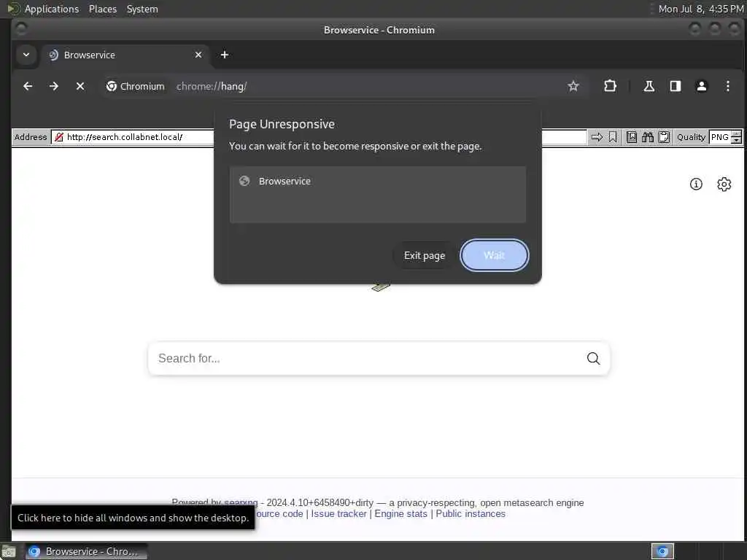747x560 pixels.
Task: Decrease Quality with the down arrow
Action: coord(737,141)
